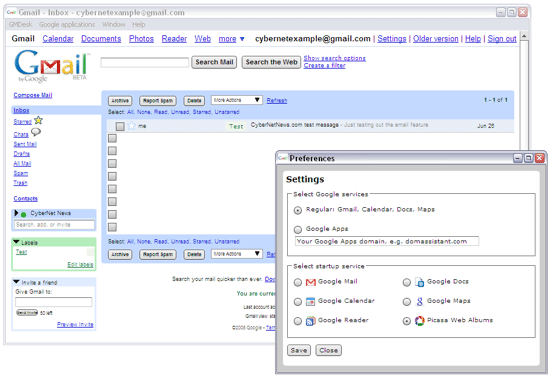Click the top Delete button
Image resolution: width=550 pixels, height=378 pixels.
[x=194, y=101]
